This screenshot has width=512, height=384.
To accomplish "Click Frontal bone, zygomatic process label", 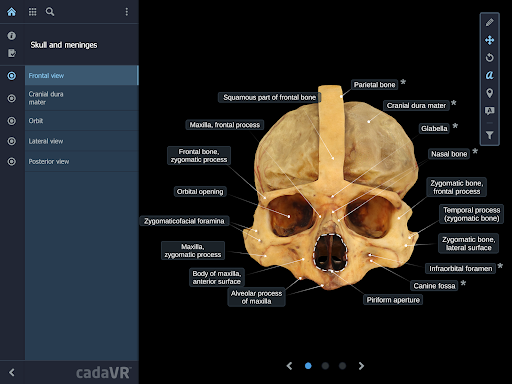I will click(x=199, y=156).
